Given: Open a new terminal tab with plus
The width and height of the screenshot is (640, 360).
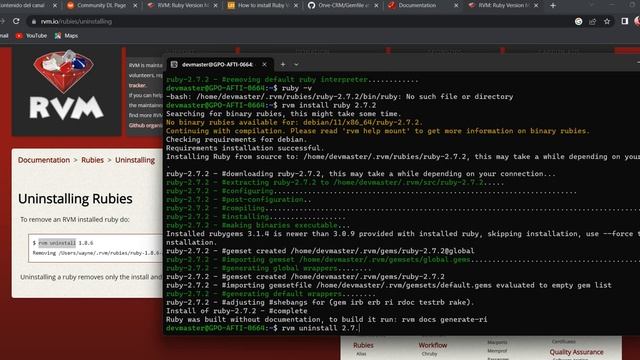Looking at the screenshot, I should pos(283,64).
